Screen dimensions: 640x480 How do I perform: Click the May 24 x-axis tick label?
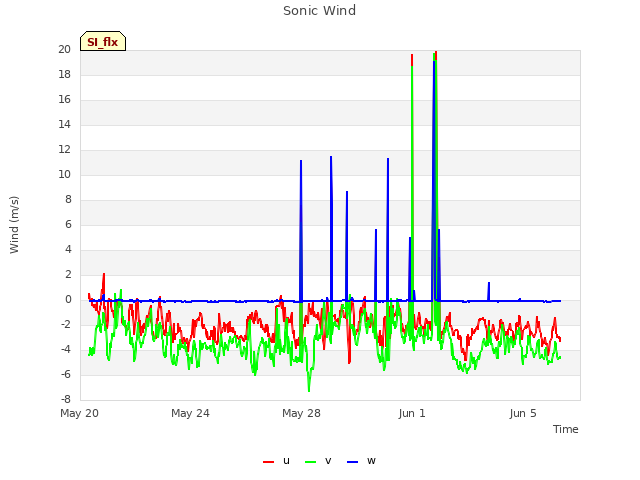point(191,413)
